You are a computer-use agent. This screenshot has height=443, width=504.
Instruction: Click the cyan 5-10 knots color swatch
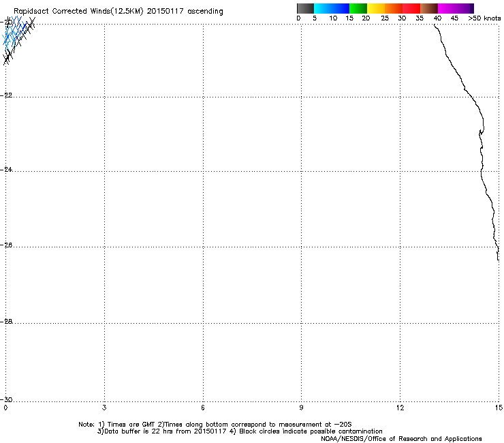pos(323,8)
